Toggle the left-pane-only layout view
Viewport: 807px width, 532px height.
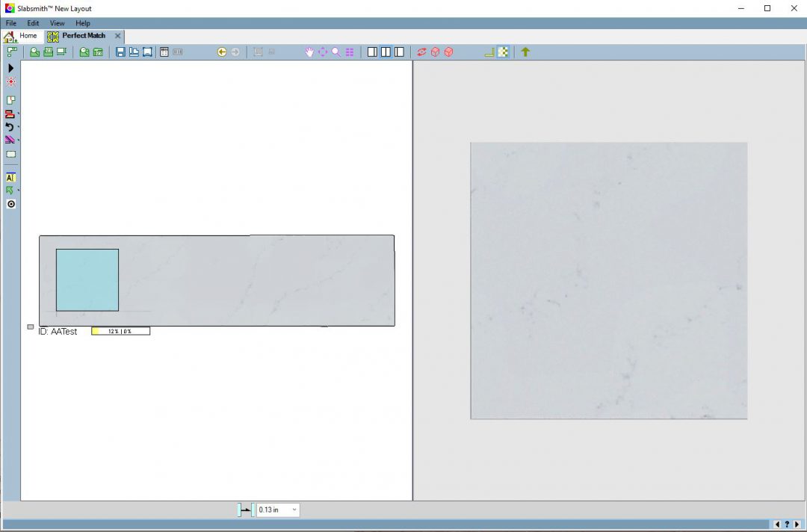[372, 52]
